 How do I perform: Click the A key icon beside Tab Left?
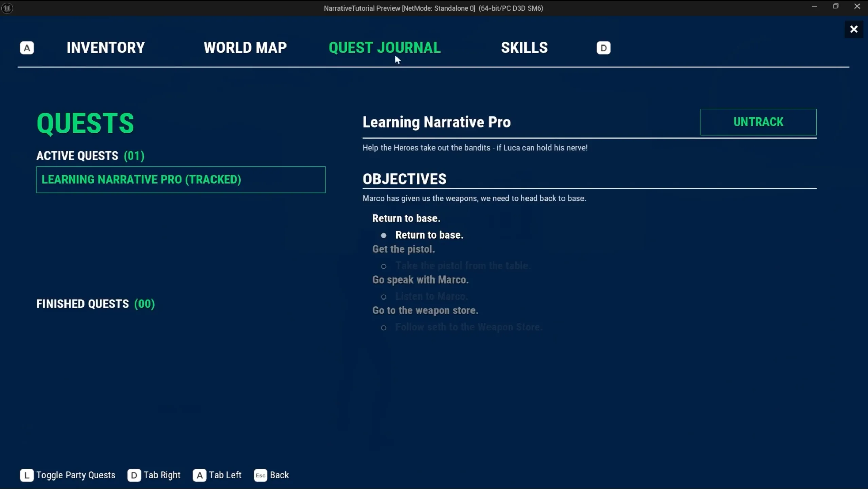point(200,475)
